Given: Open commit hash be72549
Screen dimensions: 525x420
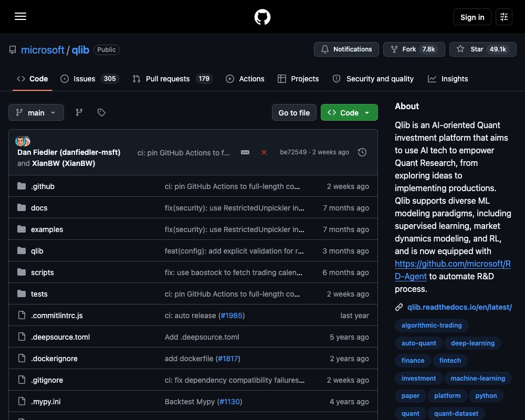Looking at the screenshot, I should 293,152.
